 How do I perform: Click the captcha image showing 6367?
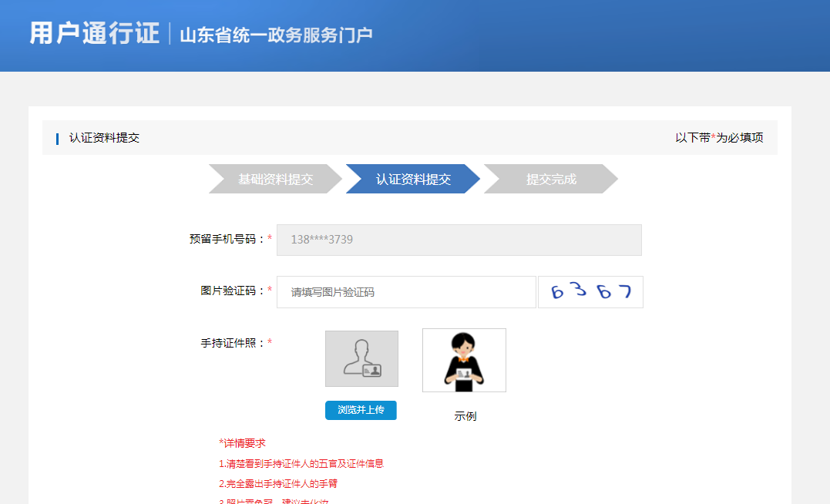click(590, 291)
